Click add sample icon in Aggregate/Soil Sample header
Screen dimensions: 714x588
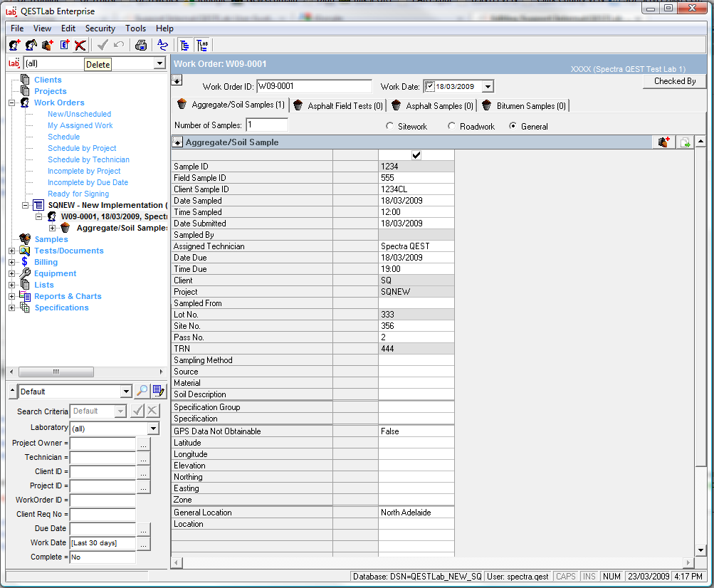point(663,142)
